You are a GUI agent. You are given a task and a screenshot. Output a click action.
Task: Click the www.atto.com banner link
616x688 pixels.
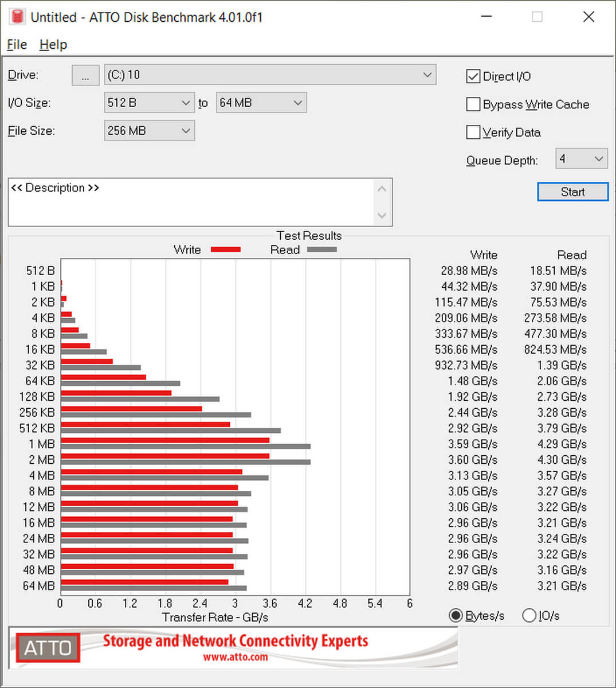(235, 657)
